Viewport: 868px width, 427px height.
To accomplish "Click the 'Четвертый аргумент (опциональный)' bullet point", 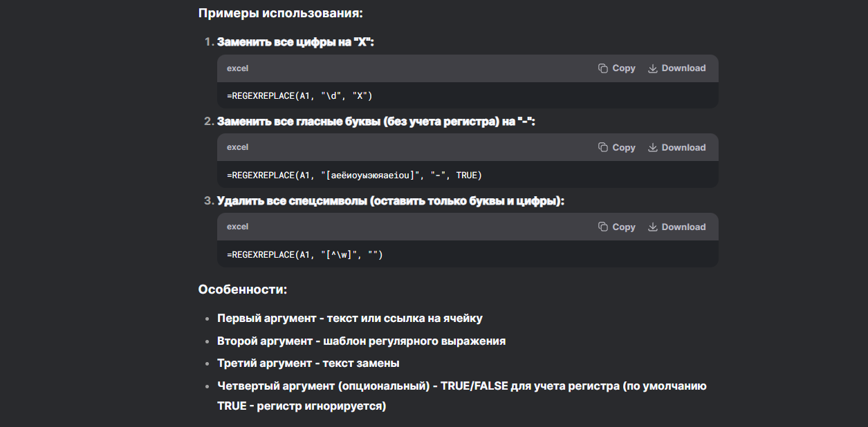I will click(x=461, y=386).
